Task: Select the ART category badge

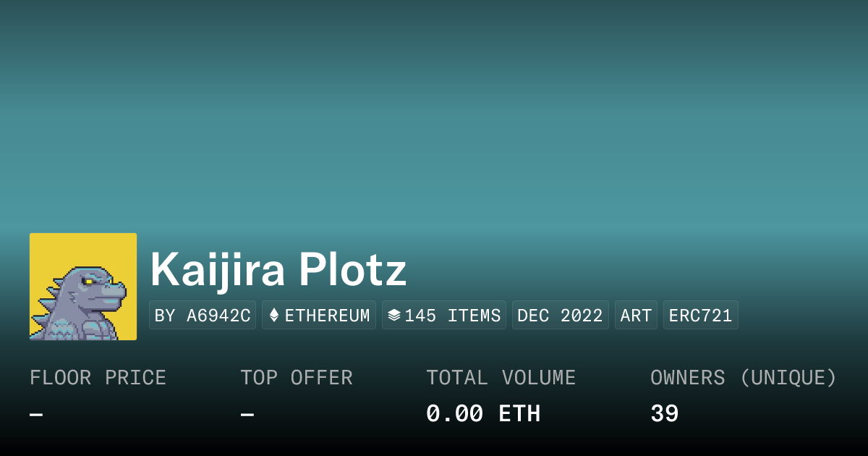Action: point(636,316)
